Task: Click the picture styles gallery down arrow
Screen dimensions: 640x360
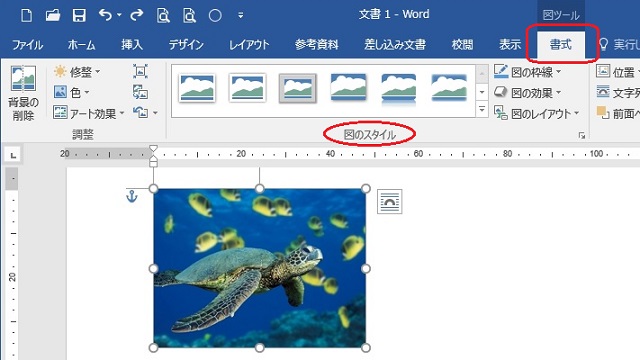Action: (482, 92)
